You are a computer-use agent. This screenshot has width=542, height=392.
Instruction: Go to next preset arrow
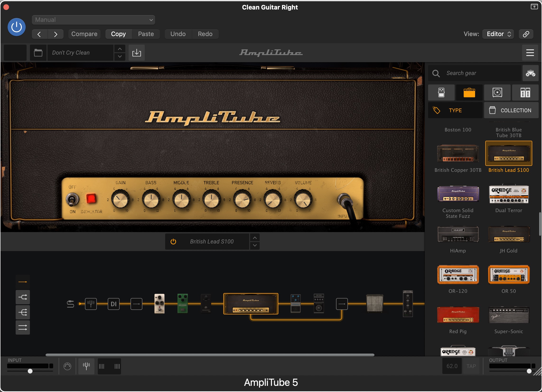[x=56, y=34]
